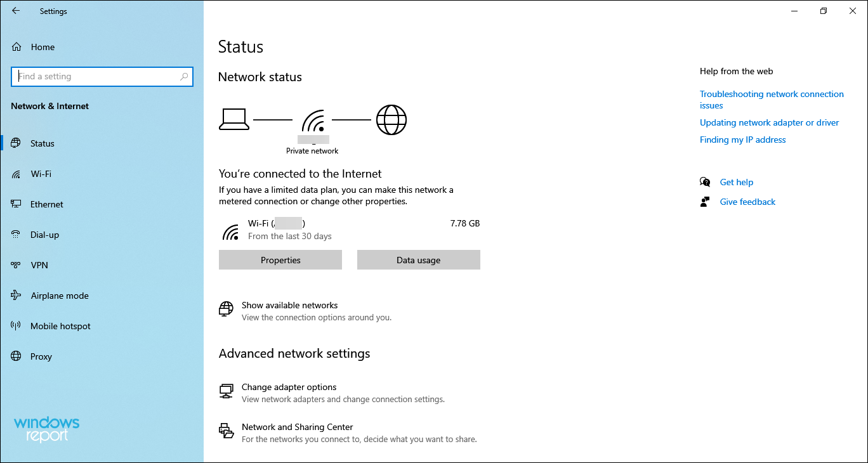This screenshot has height=463, width=868.
Task: Open Mobile hotspot using its antenna icon
Action: pyautogui.click(x=16, y=325)
